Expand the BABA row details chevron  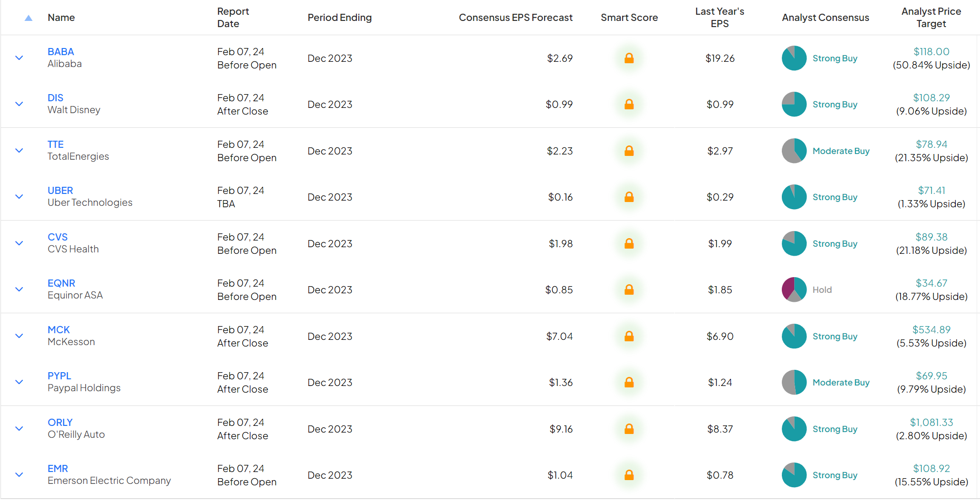[x=19, y=58]
